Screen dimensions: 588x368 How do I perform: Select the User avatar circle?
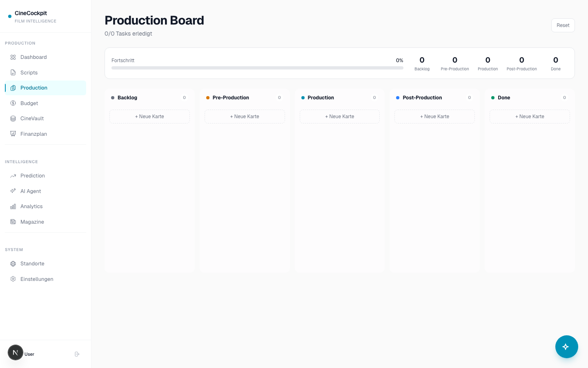click(x=16, y=352)
